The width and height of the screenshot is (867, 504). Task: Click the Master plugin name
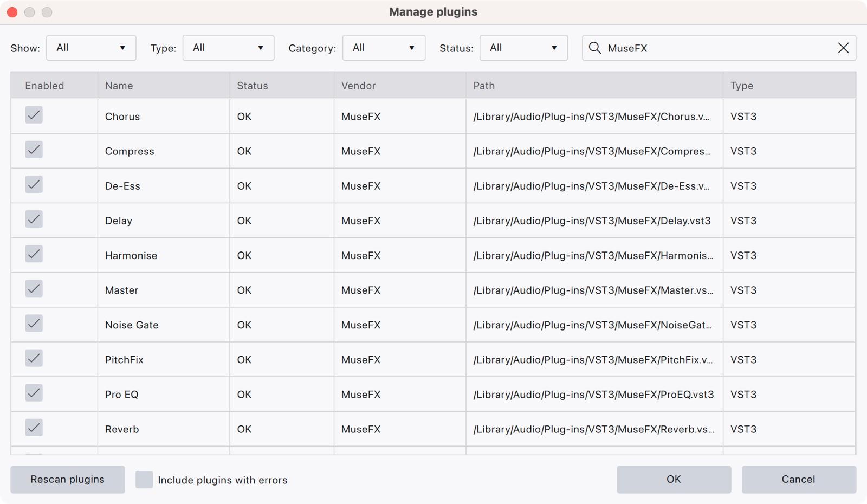click(x=121, y=290)
